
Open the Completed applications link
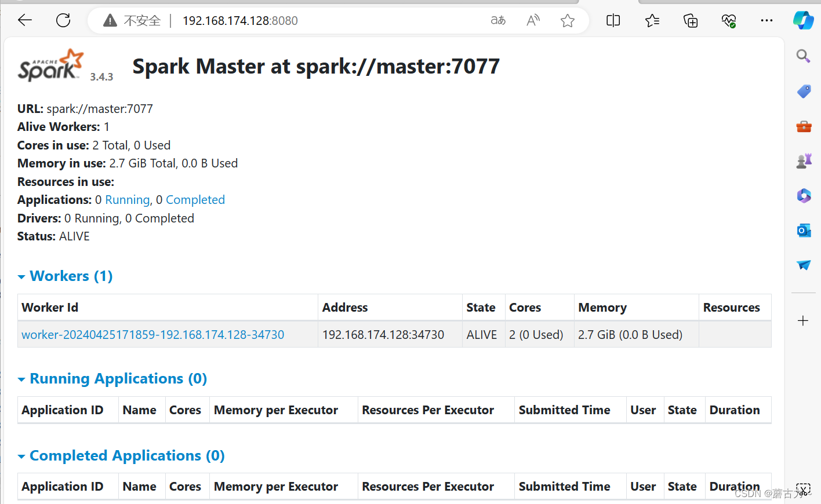195,199
